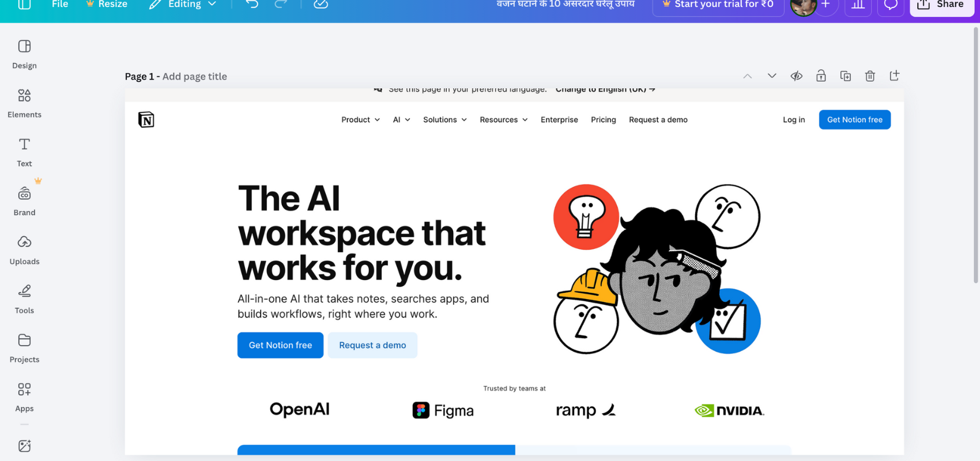980x461 pixels.
Task: Expand the Resources menu
Action: tap(503, 120)
